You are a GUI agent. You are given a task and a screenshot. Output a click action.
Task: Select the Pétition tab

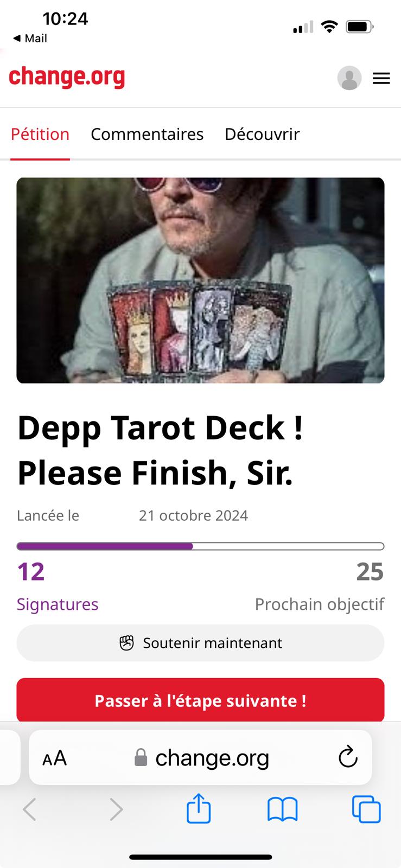tap(40, 134)
